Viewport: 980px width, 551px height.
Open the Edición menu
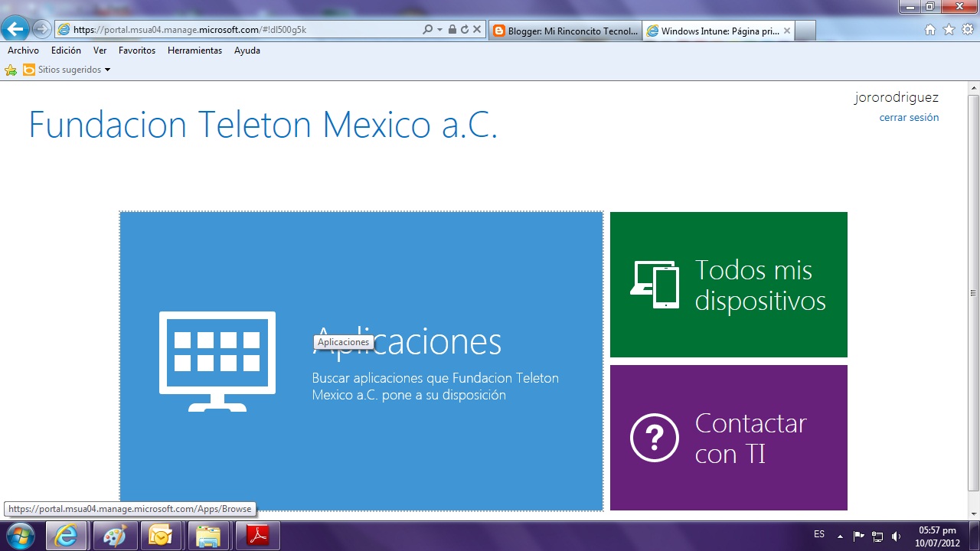click(x=66, y=51)
